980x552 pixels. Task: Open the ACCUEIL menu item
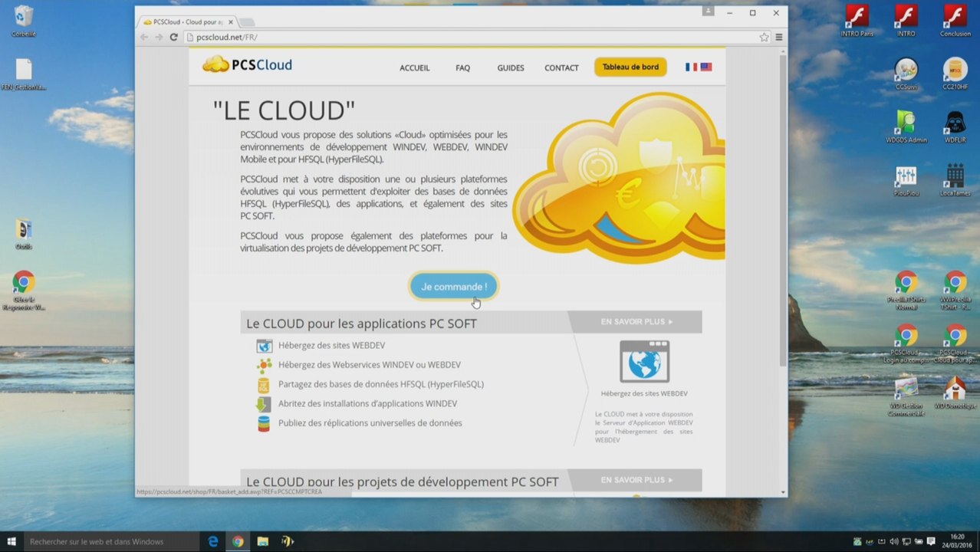(x=414, y=68)
